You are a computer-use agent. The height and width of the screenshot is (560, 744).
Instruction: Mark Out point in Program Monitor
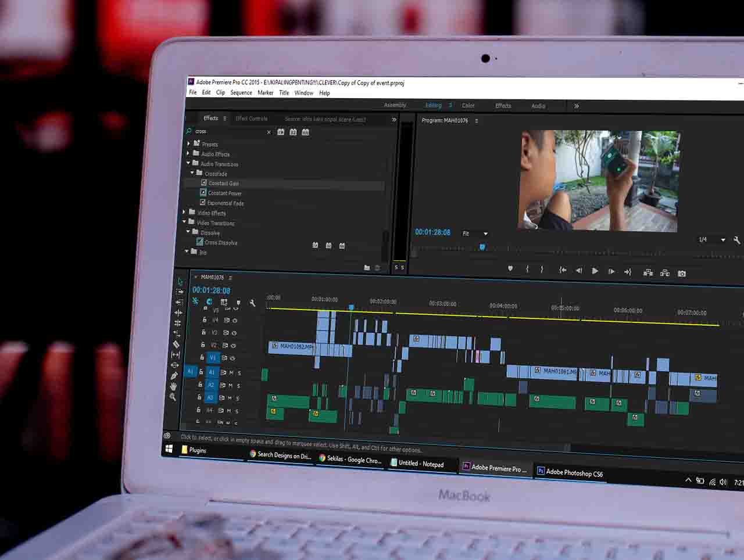[542, 270]
